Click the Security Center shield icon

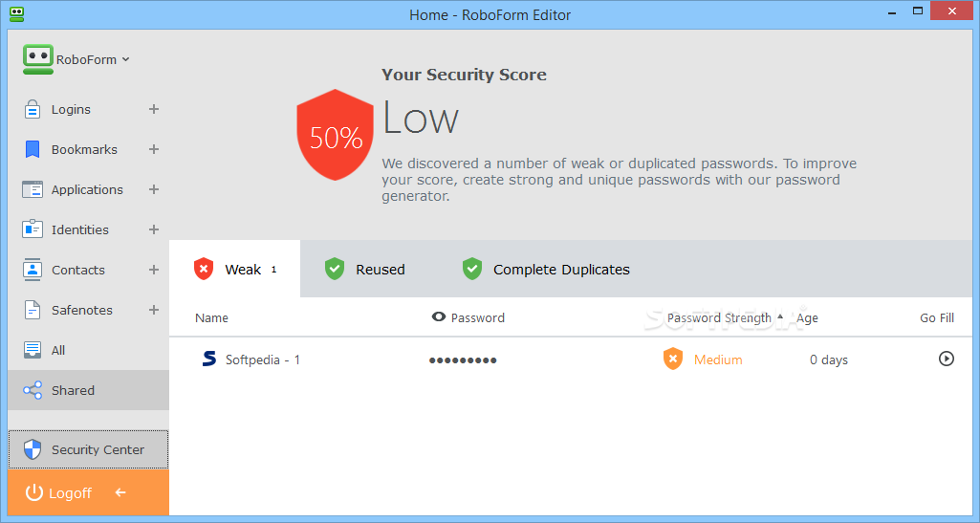pos(32,449)
